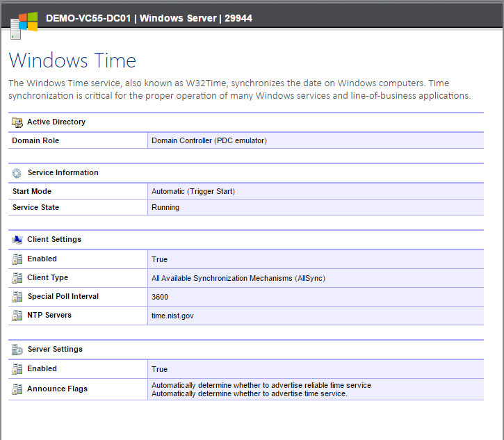This screenshot has height=440, width=504.
Task: Click the Client Type label
Action: pyautogui.click(x=47, y=277)
